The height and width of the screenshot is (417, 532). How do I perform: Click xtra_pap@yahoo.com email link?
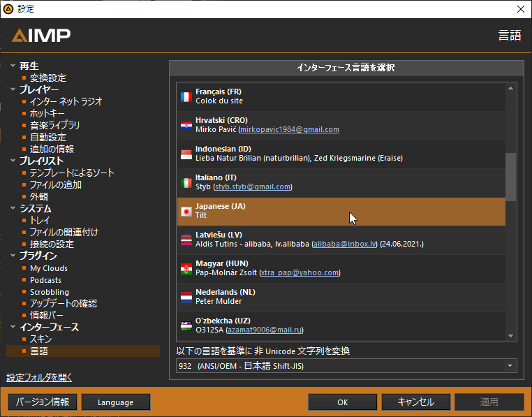pyautogui.click(x=300, y=272)
